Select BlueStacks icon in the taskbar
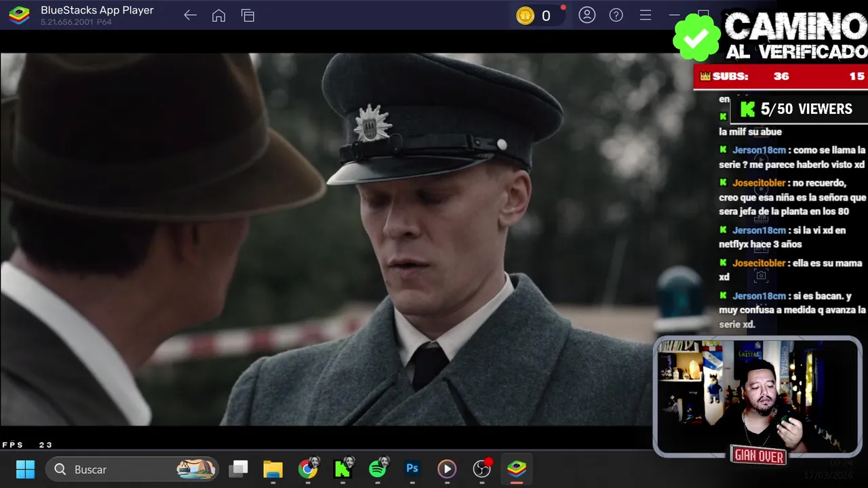 [517, 469]
